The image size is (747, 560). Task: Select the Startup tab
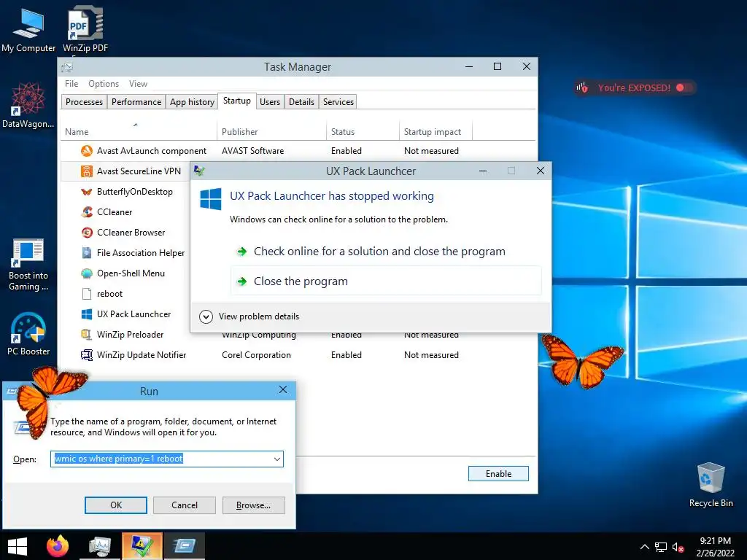point(237,101)
